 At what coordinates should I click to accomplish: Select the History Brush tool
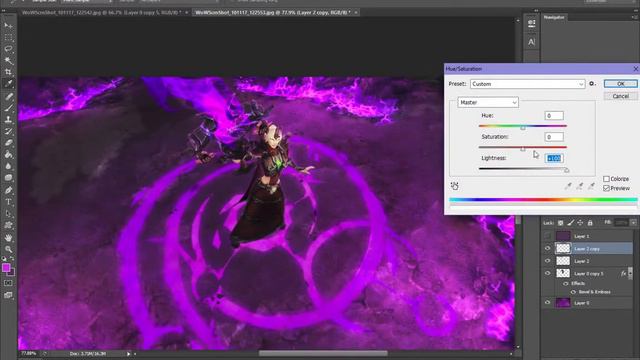[8, 131]
